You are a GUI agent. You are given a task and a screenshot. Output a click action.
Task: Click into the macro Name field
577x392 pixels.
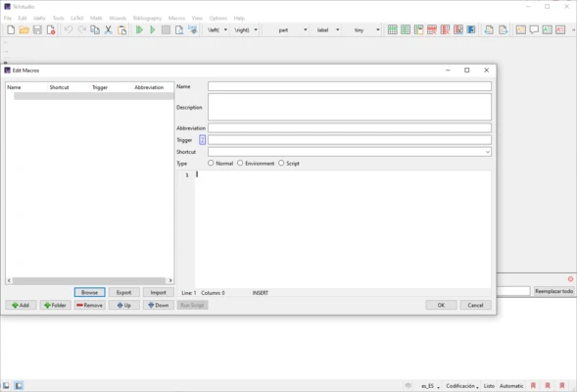(x=349, y=86)
